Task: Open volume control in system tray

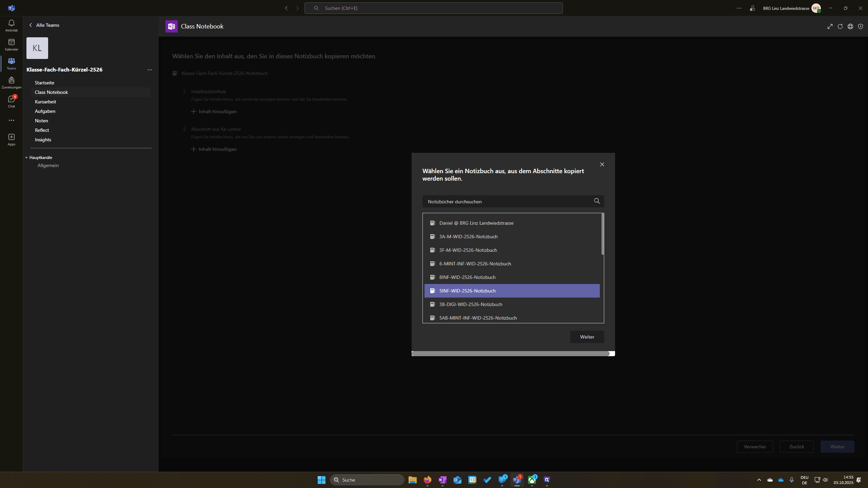Action: [825, 480]
